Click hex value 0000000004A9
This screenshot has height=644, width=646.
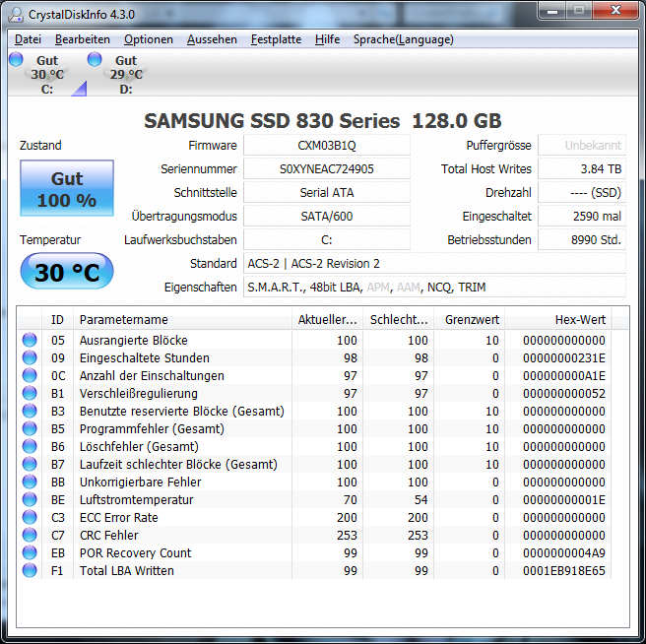click(564, 552)
